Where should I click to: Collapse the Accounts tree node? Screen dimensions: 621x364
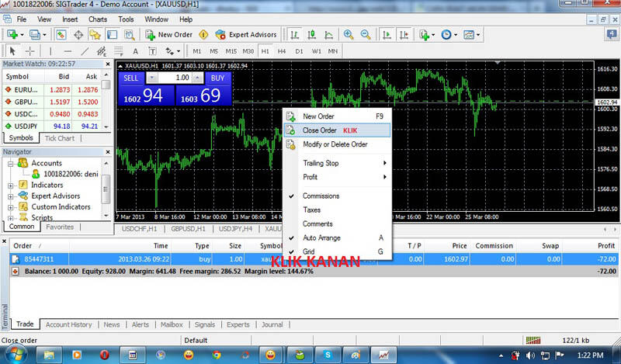(11, 163)
